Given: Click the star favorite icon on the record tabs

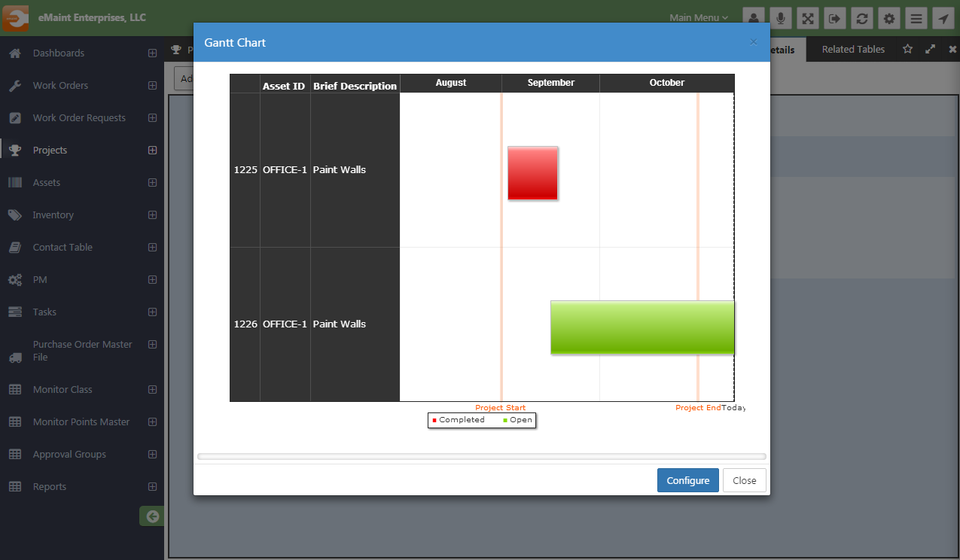Looking at the screenshot, I should click(907, 49).
